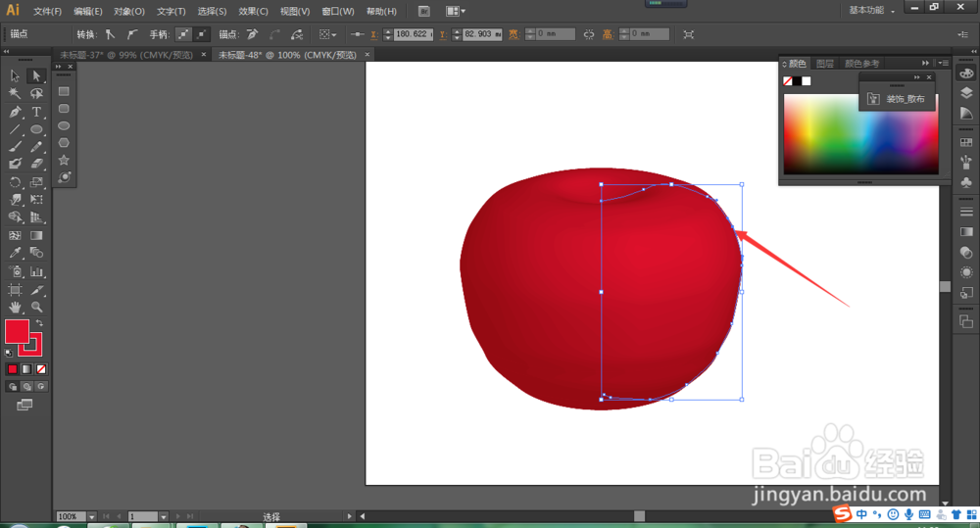The image size is (980, 528).
Task: Toggle constrain width and height link
Action: click(x=589, y=34)
